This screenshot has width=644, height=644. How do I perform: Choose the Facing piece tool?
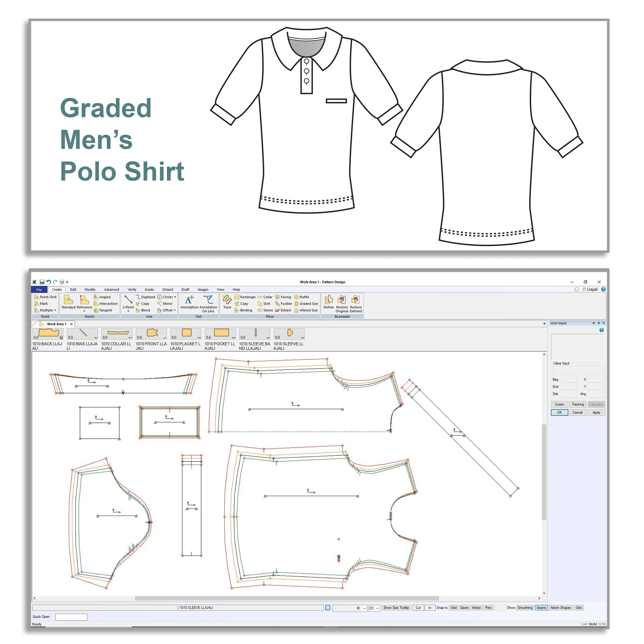click(x=283, y=297)
